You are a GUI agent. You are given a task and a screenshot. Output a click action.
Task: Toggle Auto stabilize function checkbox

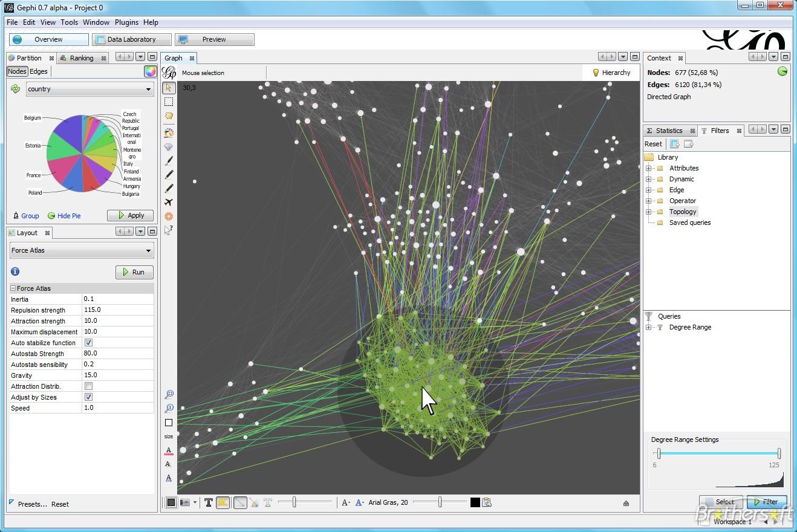(x=88, y=343)
